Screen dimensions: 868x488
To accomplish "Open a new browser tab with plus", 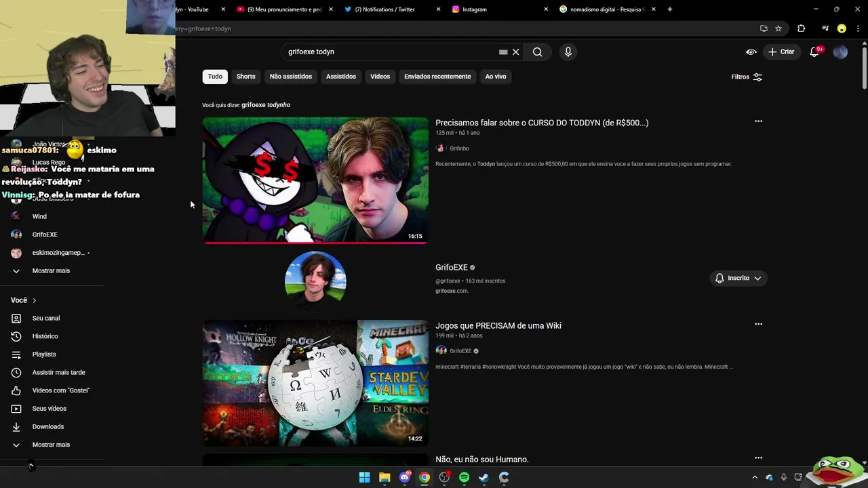I will click(670, 9).
